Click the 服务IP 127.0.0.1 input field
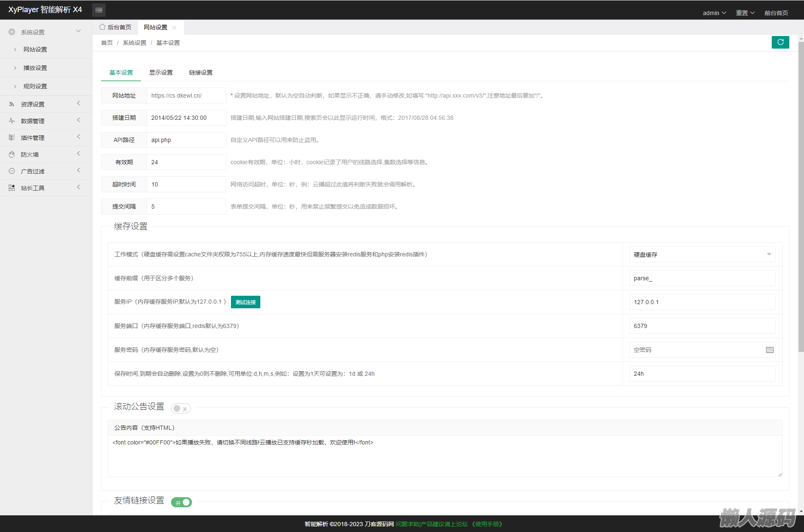Viewport: 804px width, 532px height. [x=702, y=302]
